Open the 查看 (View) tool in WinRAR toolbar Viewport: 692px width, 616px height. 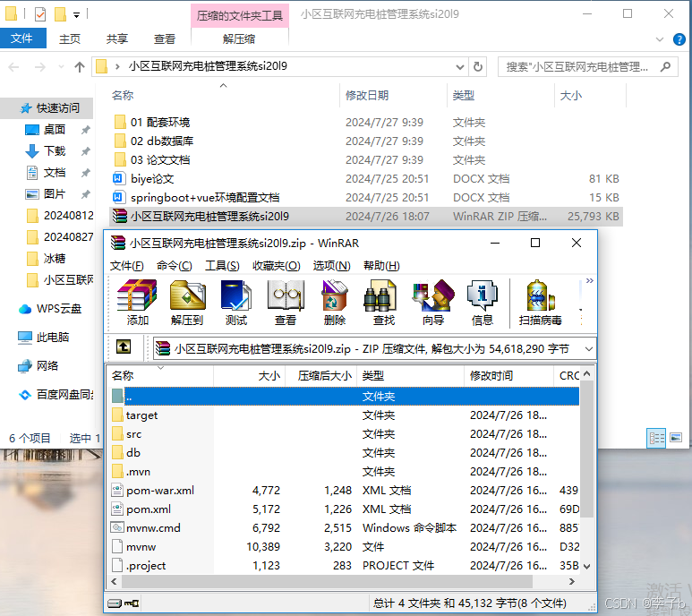click(286, 303)
